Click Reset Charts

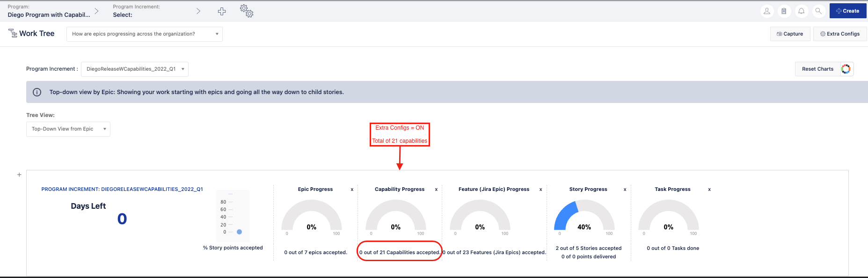817,69
